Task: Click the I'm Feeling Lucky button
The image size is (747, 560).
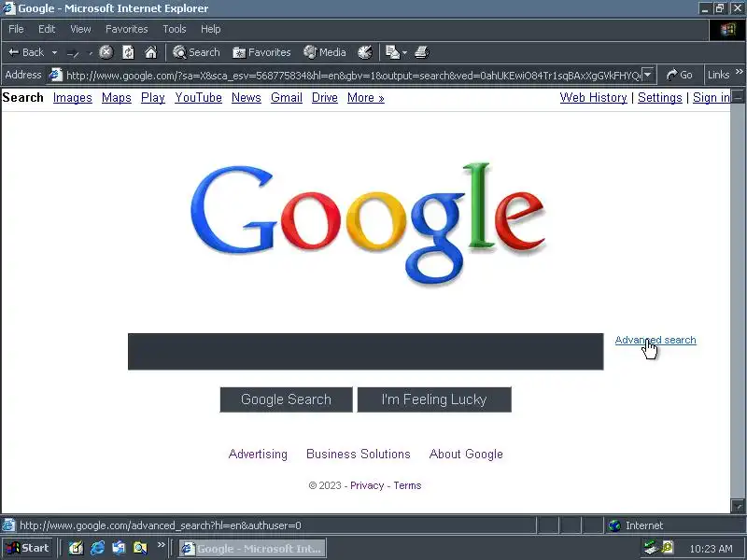Action: pos(434,399)
